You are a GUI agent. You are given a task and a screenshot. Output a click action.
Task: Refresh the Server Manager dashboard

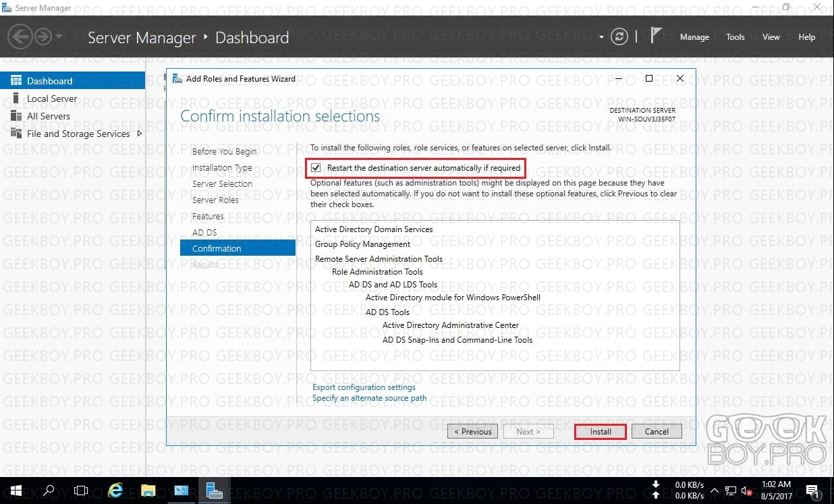pos(619,37)
